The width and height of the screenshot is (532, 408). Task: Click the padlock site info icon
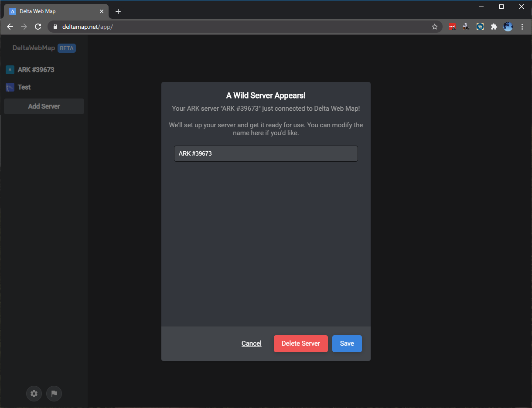point(55,27)
